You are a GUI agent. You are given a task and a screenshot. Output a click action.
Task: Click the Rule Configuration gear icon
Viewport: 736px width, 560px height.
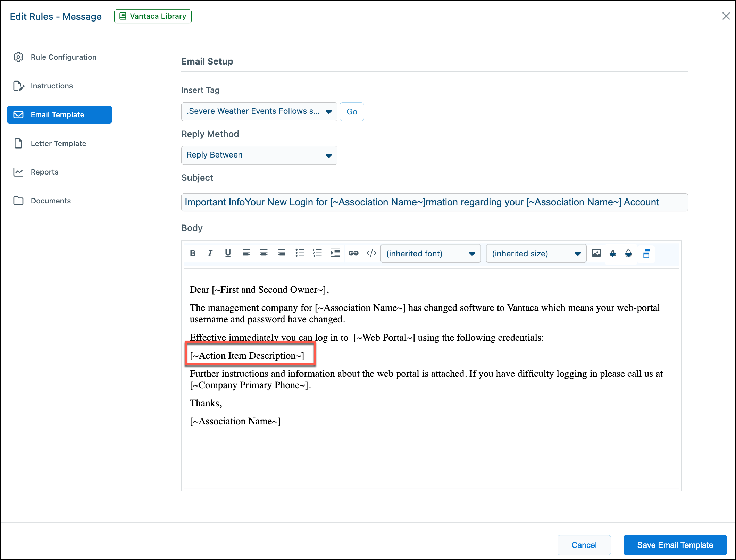tap(18, 57)
